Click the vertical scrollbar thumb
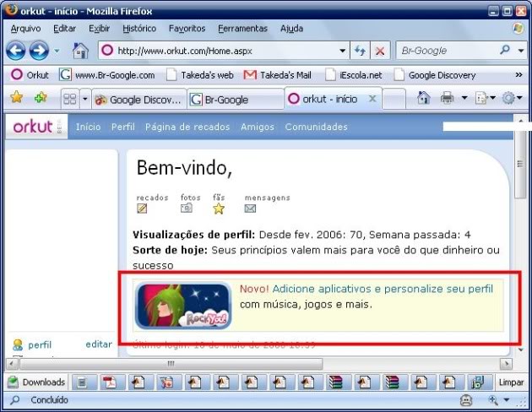This screenshot has width=532, height=412. [x=520, y=164]
